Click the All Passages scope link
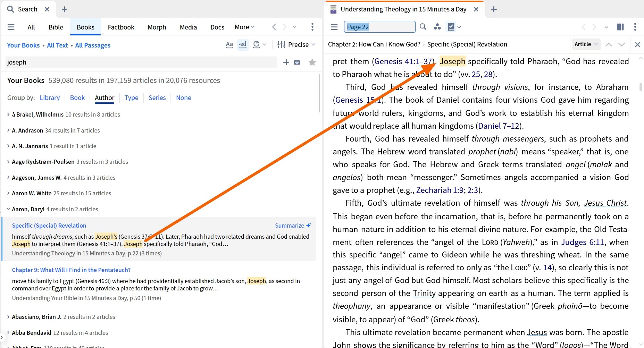Image resolution: width=644 pixels, height=348 pixels. click(x=93, y=45)
